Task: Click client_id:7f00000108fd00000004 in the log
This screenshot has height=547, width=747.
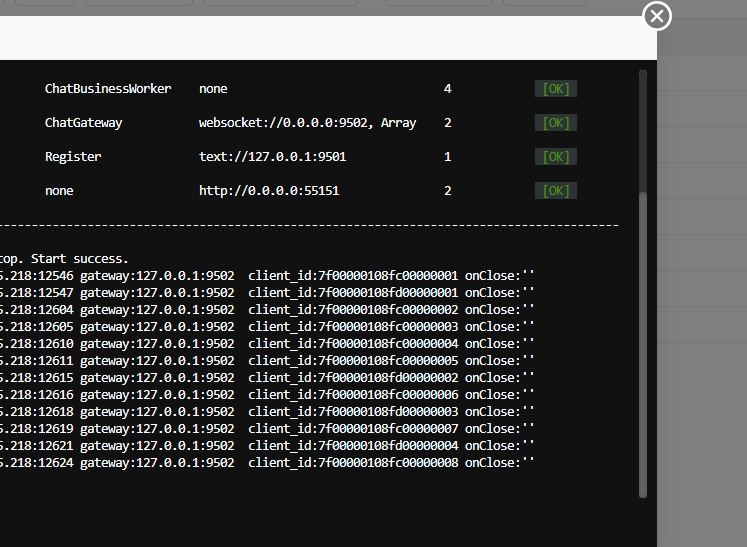Action: [x=353, y=446]
